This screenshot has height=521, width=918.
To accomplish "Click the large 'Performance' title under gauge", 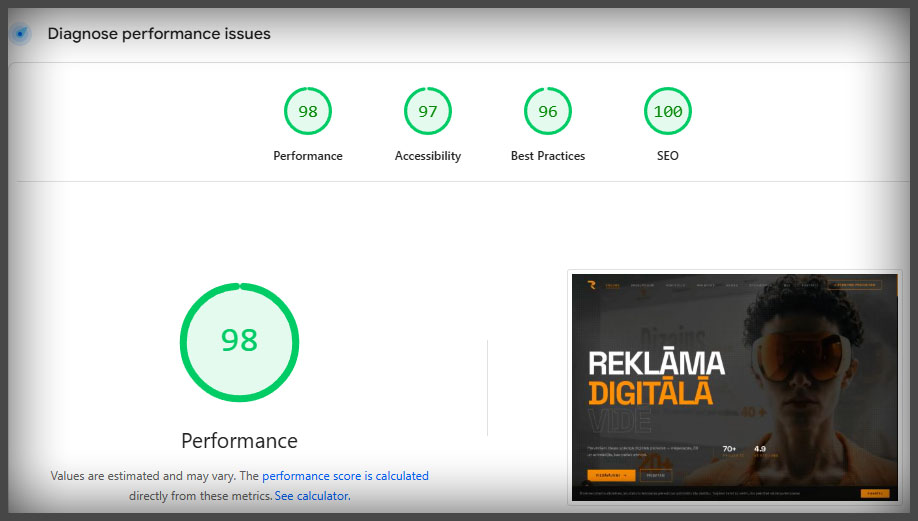I will click(239, 441).
